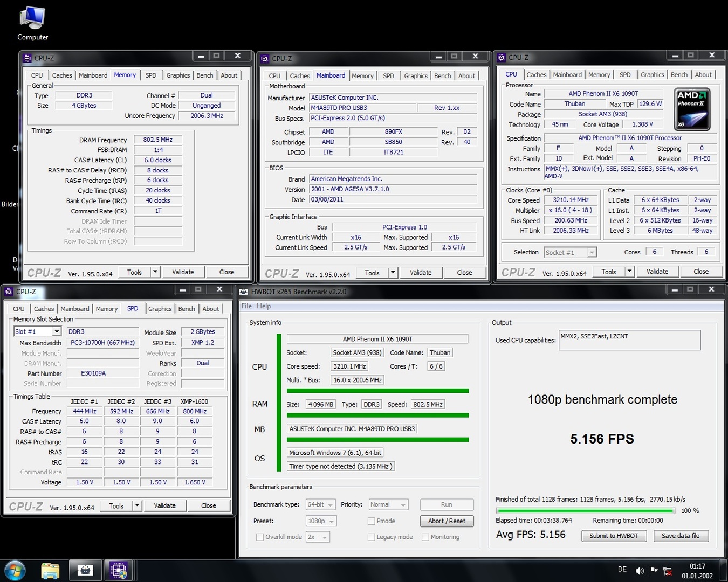Viewport: 728px width, 582px height.
Task: Click the CPU-Z Mainboard window title icon
Action: coord(265,58)
